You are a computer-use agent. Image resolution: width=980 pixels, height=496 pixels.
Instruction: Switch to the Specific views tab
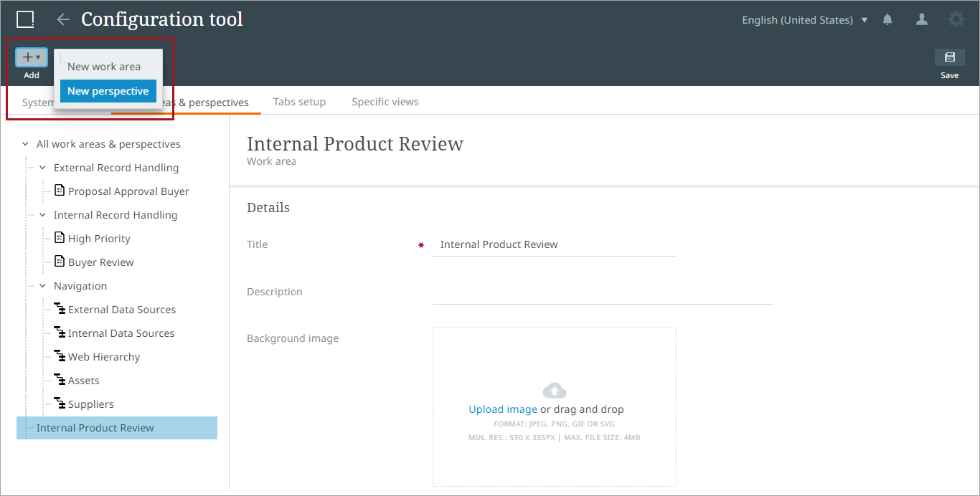[x=385, y=102]
